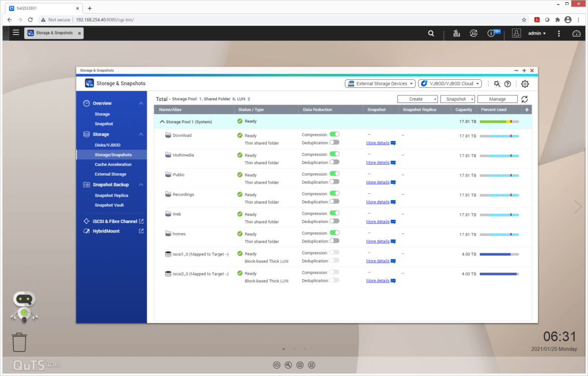Open the background tasks icon in the top bar

[456, 33]
